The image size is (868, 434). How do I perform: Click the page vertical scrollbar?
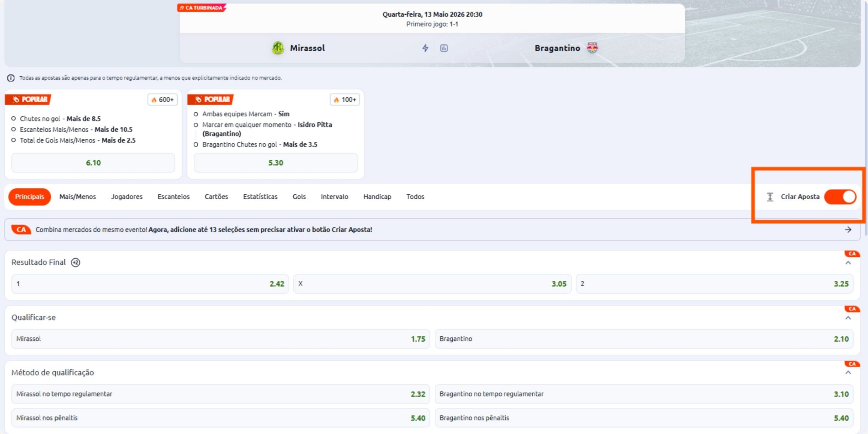[x=866, y=119]
